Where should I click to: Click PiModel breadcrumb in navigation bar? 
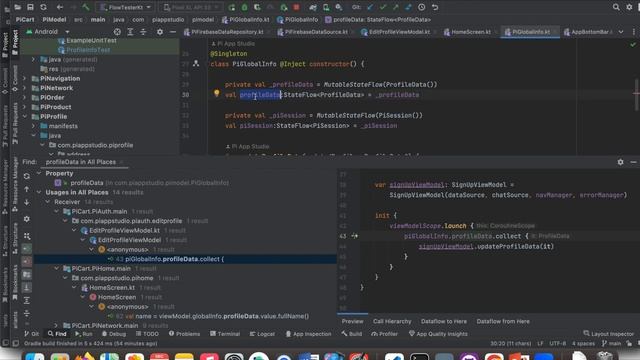pos(54,20)
